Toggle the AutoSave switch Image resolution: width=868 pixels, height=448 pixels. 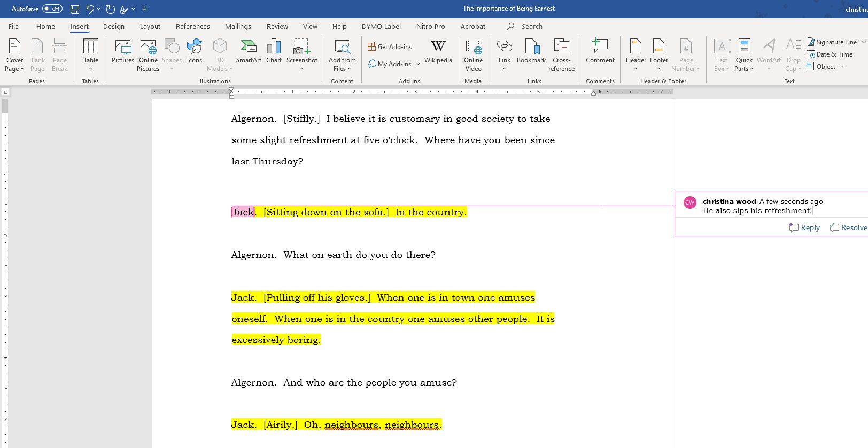(52, 9)
